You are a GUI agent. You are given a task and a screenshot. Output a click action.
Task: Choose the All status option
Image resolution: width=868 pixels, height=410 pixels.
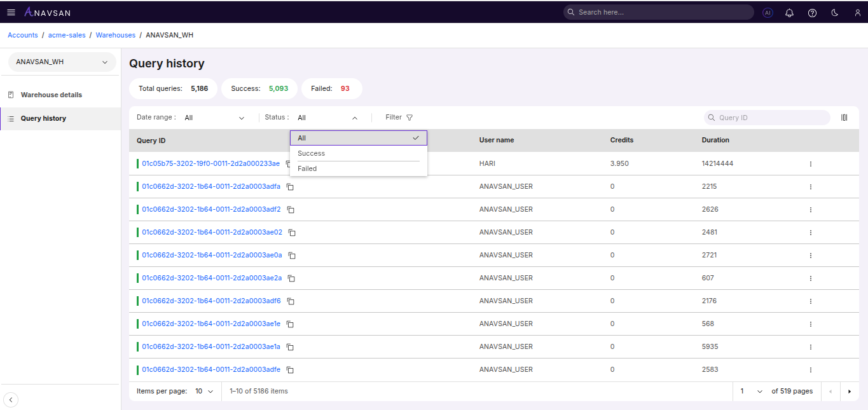pyautogui.click(x=358, y=138)
